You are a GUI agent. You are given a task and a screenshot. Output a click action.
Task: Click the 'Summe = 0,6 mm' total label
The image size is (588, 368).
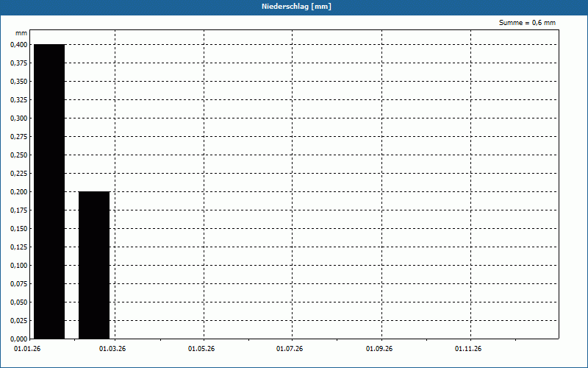pos(527,23)
